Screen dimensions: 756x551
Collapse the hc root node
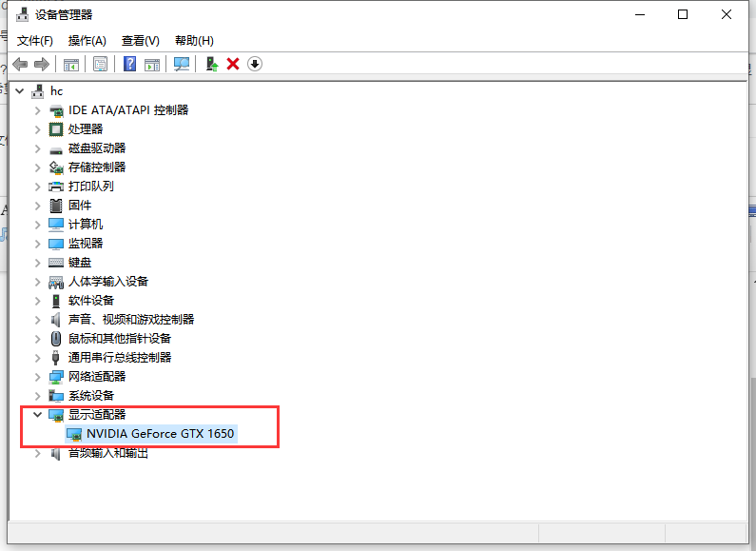tap(20, 91)
